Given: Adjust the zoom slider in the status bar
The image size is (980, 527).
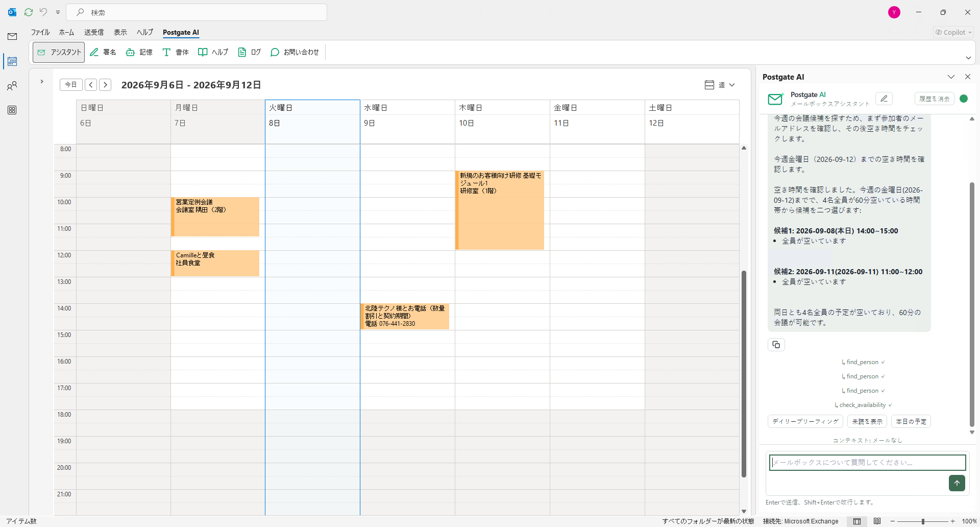Looking at the screenshot, I should coord(923,521).
